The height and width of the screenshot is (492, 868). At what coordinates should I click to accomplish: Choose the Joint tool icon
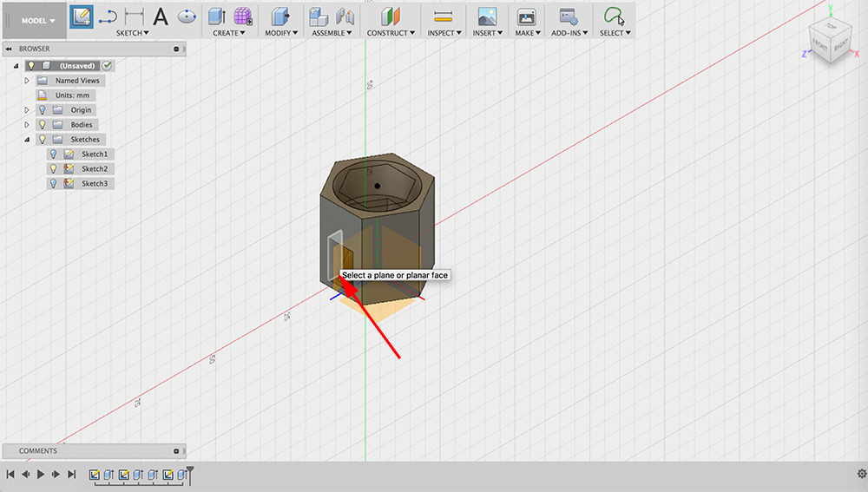click(x=345, y=16)
